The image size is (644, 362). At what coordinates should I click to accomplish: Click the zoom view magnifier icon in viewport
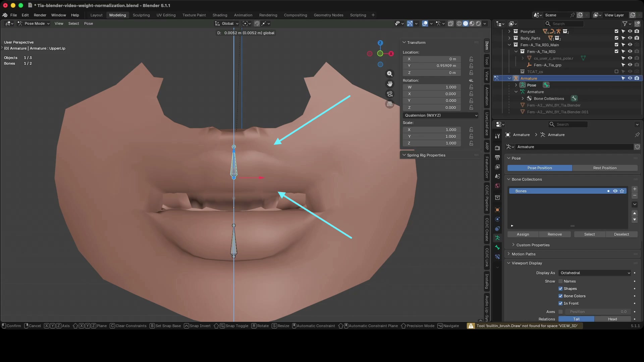[389, 74]
